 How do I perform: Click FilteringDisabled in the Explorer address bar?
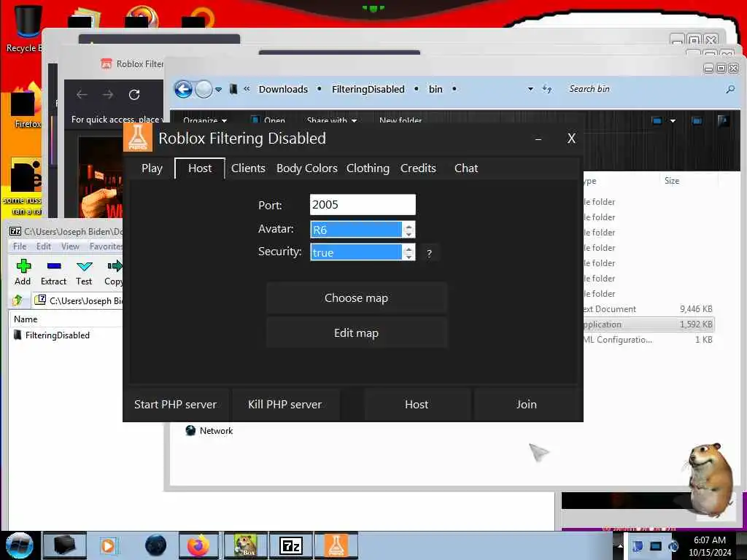point(368,89)
